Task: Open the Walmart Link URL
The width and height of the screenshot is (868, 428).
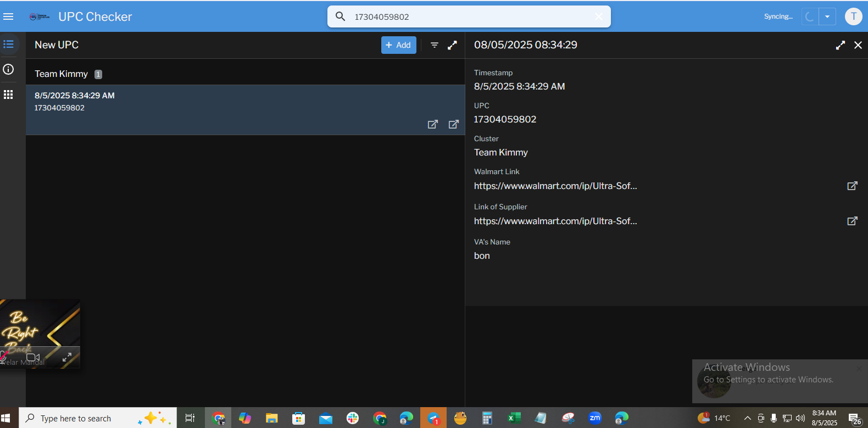Action: [x=555, y=186]
